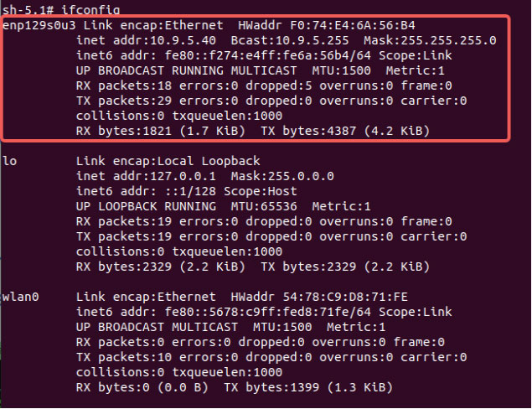Click the wlan0 interface name
The image size is (532, 409).
coord(21,297)
